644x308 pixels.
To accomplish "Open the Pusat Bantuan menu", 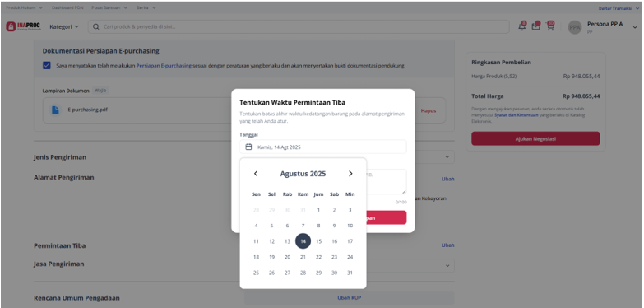I will pos(109,7).
